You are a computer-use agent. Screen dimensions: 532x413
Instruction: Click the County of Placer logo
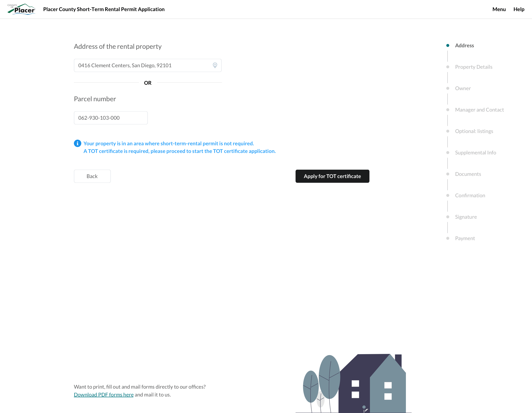coord(21,9)
